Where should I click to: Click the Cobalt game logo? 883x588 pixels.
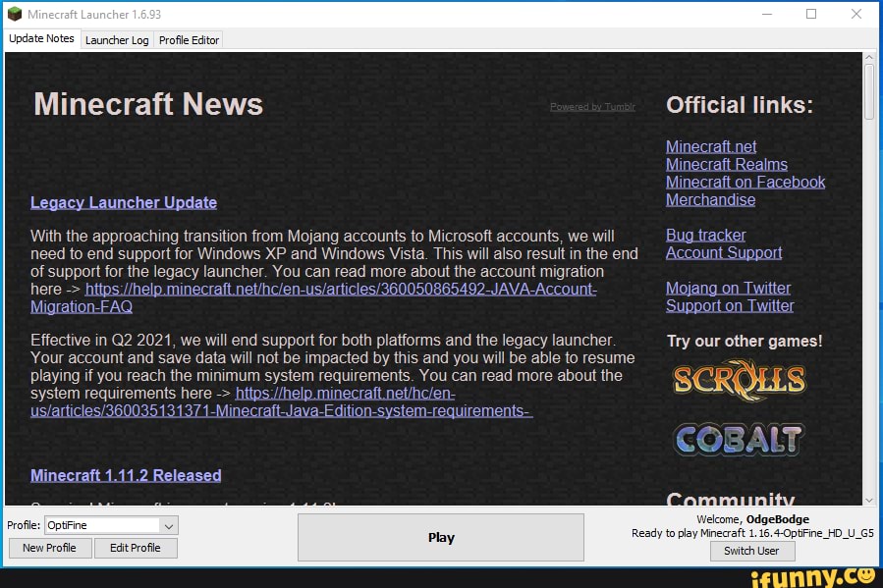coord(739,441)
